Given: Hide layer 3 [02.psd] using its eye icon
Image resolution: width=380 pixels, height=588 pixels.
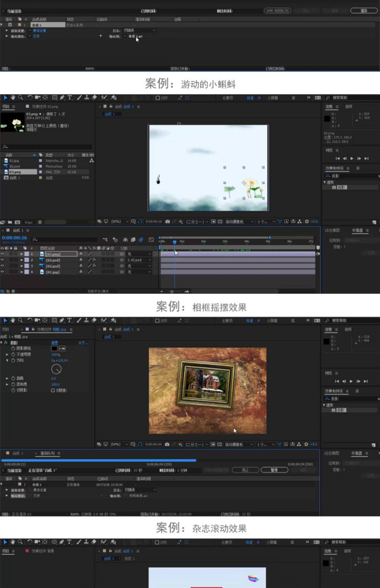Looking at the screenshot, I should [x=2, y=266].
